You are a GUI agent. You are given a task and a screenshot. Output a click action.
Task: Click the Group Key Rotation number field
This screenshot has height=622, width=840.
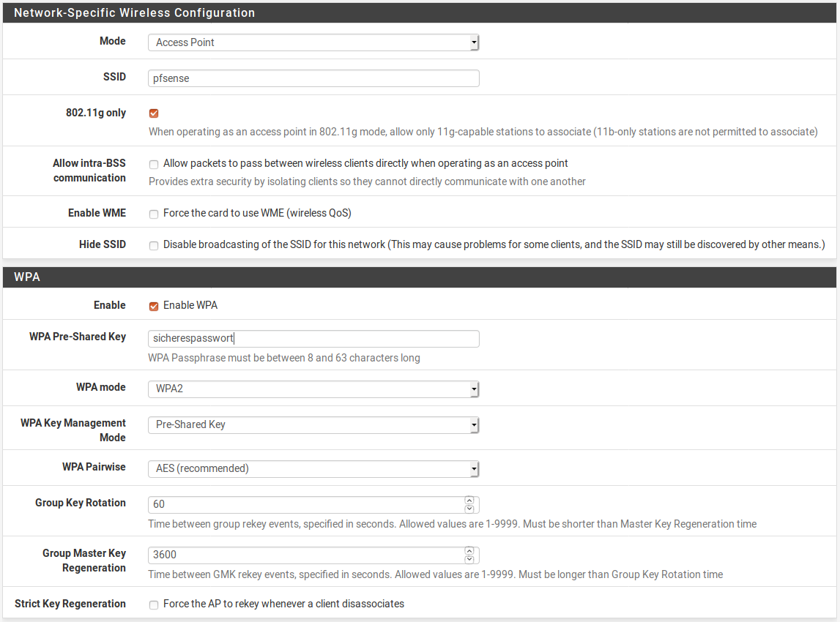click(305, 504)
